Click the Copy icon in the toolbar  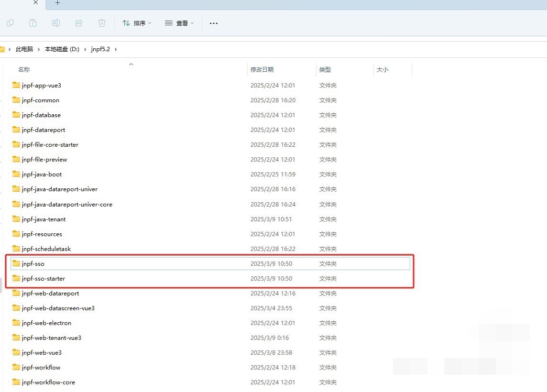click(10, 23)
